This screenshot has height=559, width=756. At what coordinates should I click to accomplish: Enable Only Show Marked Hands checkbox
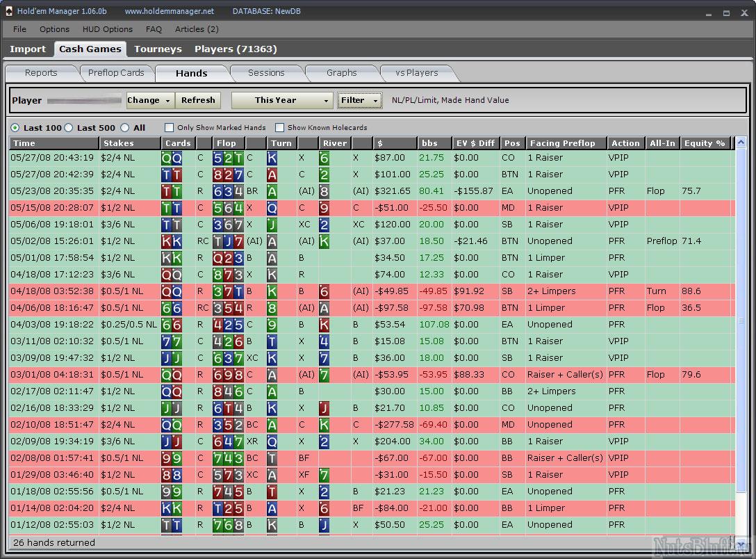click(x=169, y=128)
